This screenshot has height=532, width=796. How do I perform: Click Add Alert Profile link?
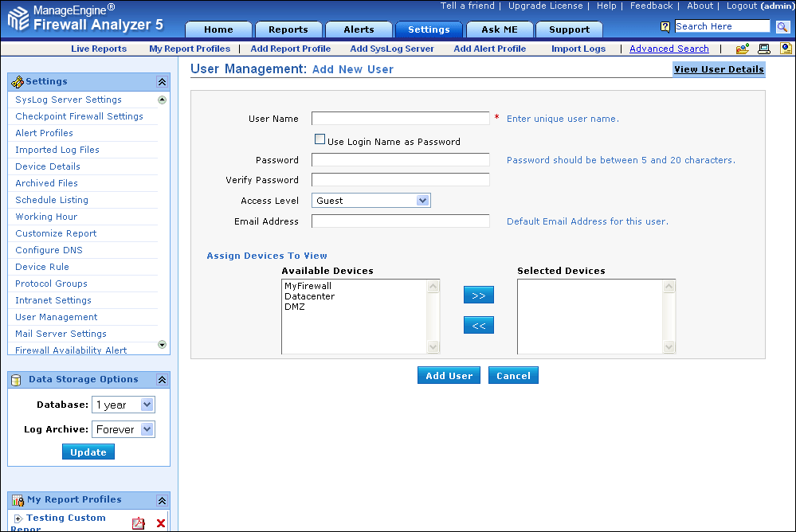(490, 49)
